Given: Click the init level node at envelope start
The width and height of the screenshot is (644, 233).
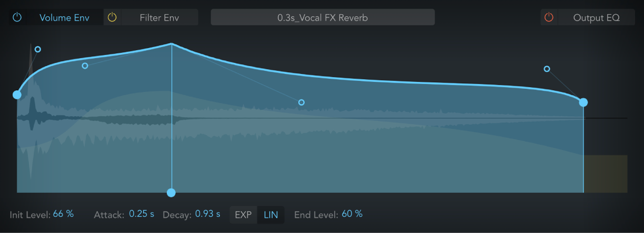Looking at the screenshot, I should 17,95.
